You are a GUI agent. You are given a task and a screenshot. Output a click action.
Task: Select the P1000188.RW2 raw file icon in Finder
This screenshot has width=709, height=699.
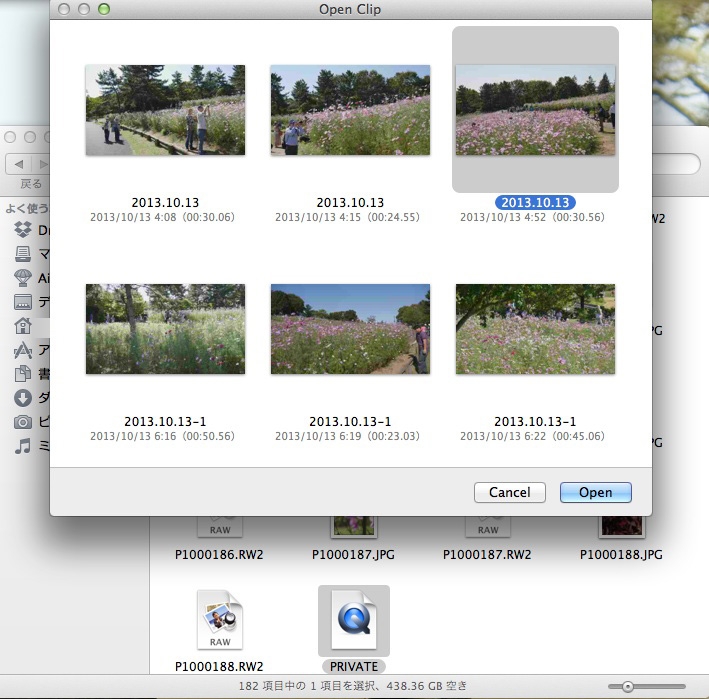(x=220, y=619)
